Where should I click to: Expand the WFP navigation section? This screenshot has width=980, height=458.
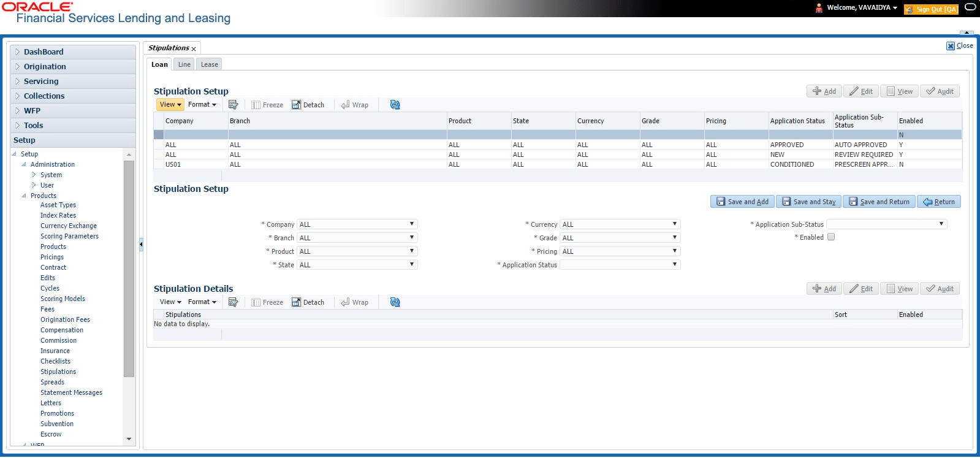(x=18, y=111)
